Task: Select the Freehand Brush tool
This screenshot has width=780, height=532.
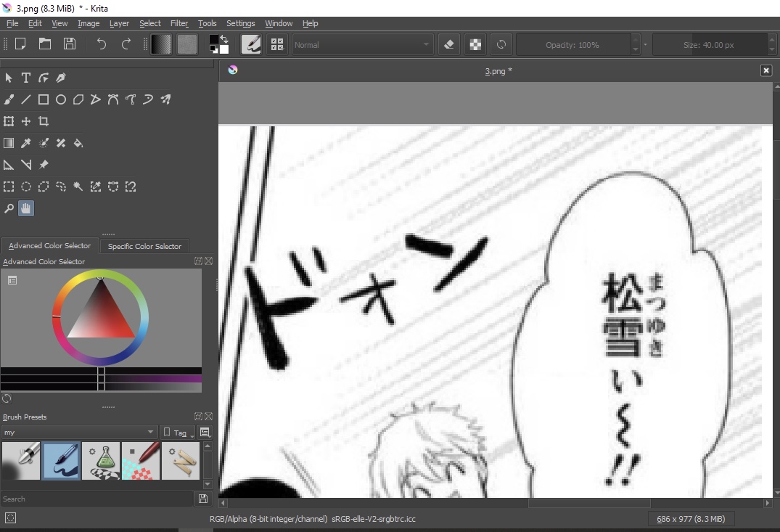Action: click(x=9, y=99)
